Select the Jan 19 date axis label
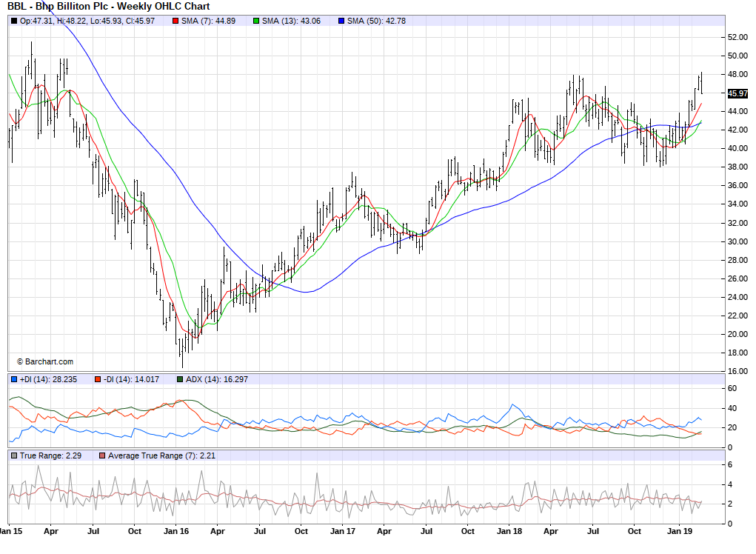Screen dimensions: 756x554 [680, 531]
